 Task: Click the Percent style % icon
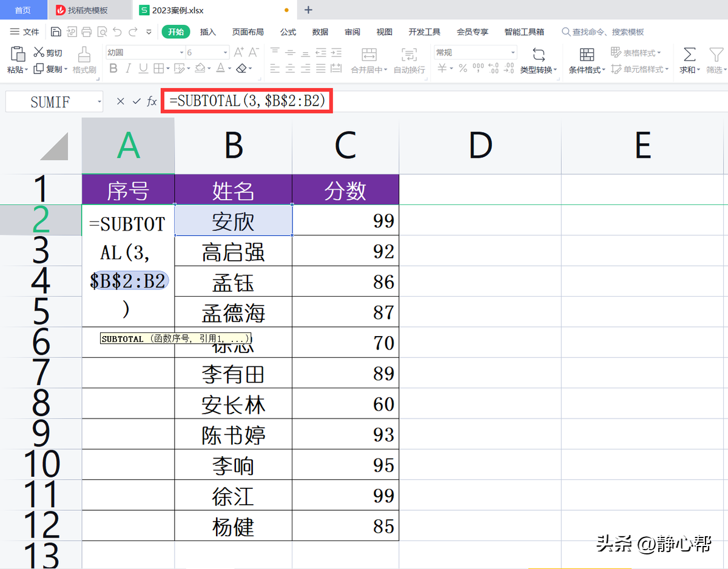pos(463,69)
